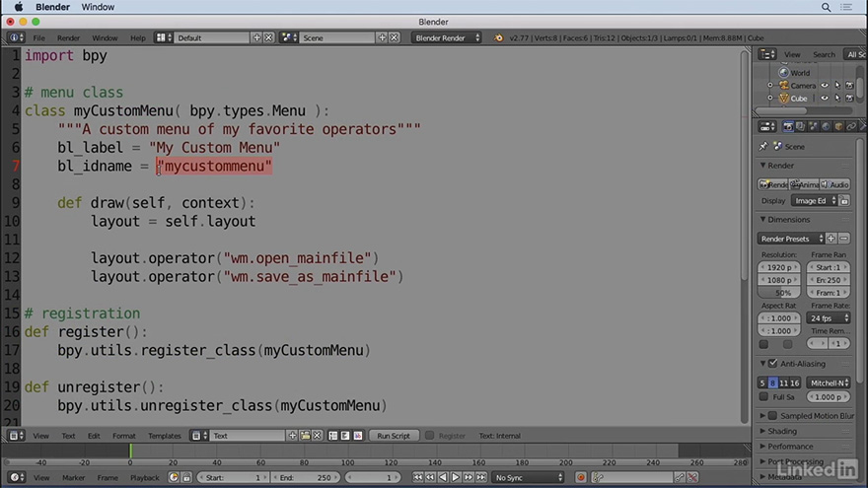The image size is (868, 488).
Task: Click the Blender logo in info header
Action: [x=498, y=37]
